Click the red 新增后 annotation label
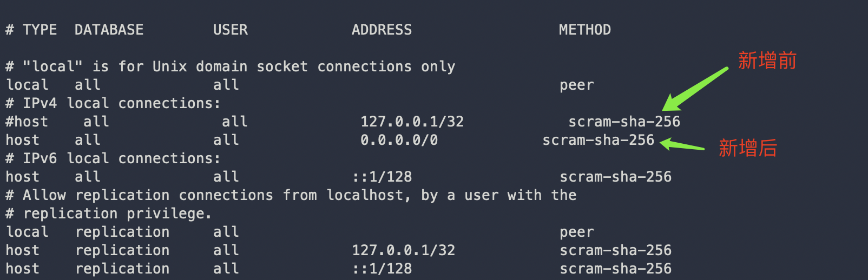This screenshot has width=868, height=280. coord(747,148)
